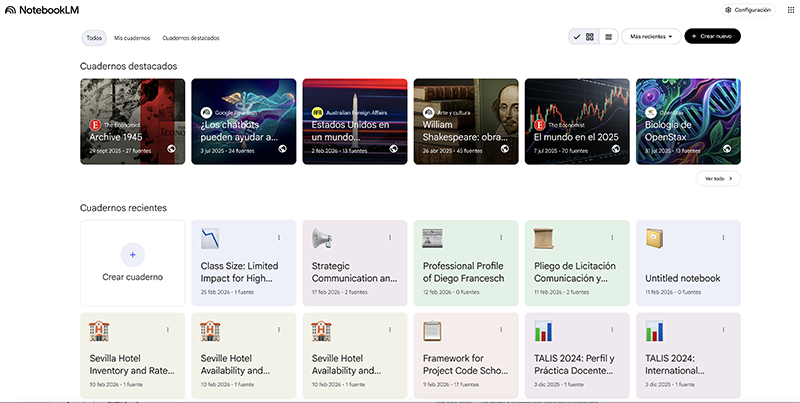Click the NotebookLM logo

click(x=35, y=9)
